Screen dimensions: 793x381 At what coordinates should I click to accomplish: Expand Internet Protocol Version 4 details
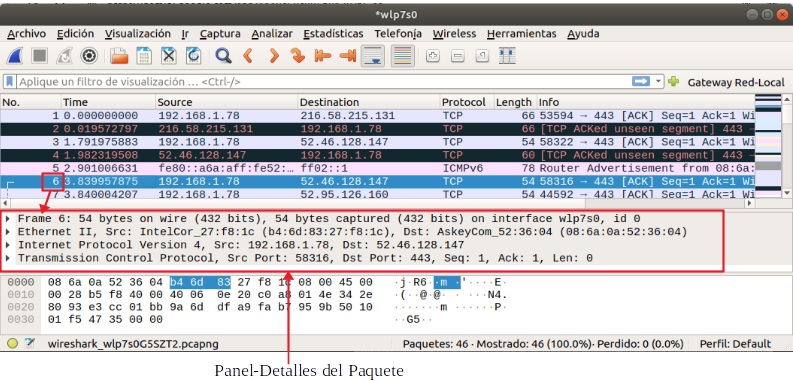coord(8,245)
